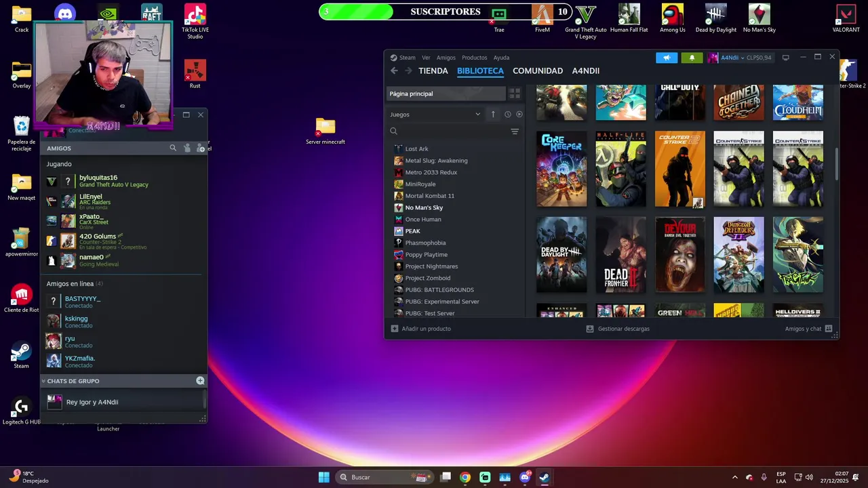
Task: Open the Steam menu
Action: (403, 58)
